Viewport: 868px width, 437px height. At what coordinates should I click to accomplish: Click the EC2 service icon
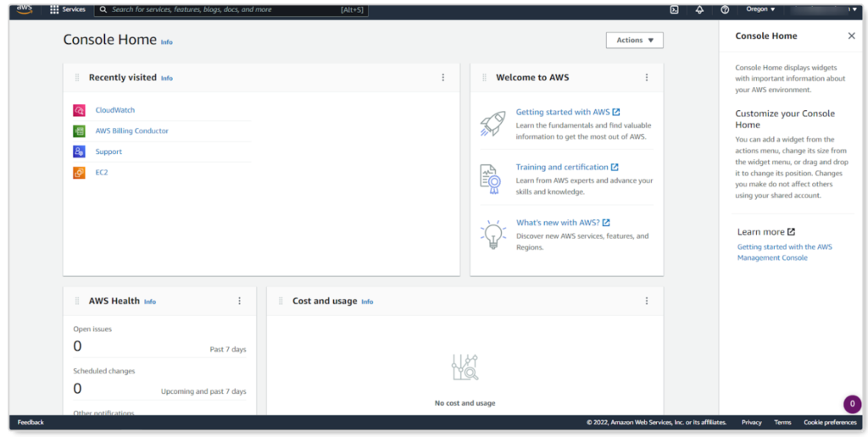(x=79, y=173)
